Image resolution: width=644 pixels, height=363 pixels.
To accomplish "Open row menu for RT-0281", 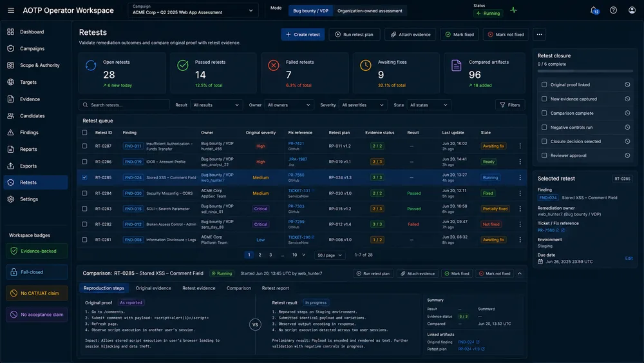I will click(520, 240).
